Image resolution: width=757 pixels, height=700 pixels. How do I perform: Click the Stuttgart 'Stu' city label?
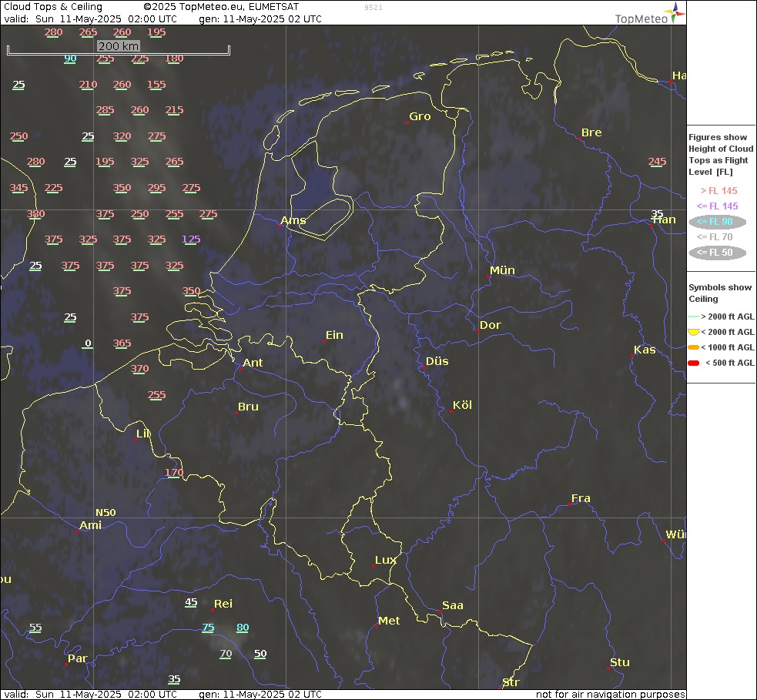[x=619, y=663]
